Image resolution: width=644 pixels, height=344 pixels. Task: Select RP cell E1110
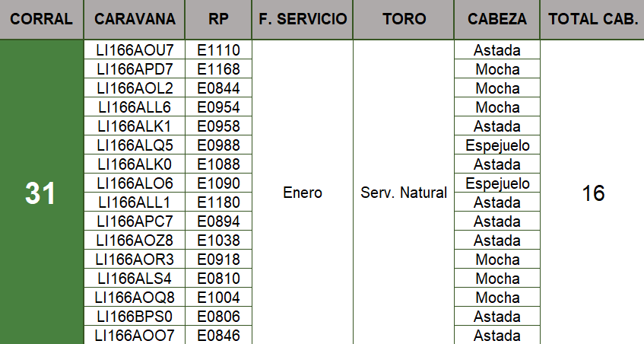218,50
